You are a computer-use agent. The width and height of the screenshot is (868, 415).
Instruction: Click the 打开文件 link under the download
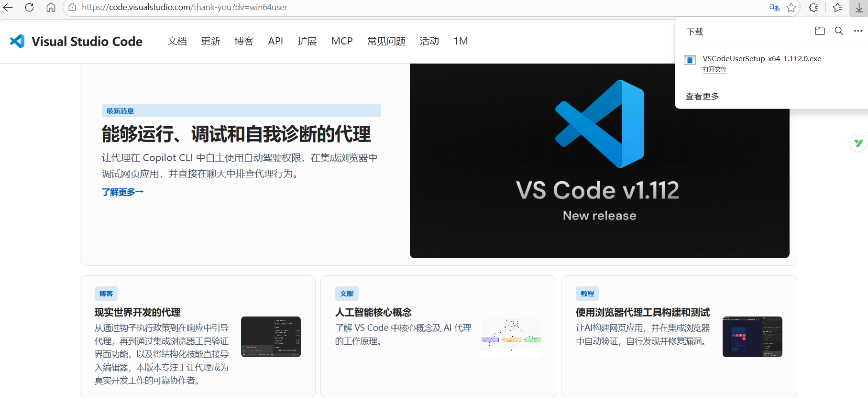[714, 70]
